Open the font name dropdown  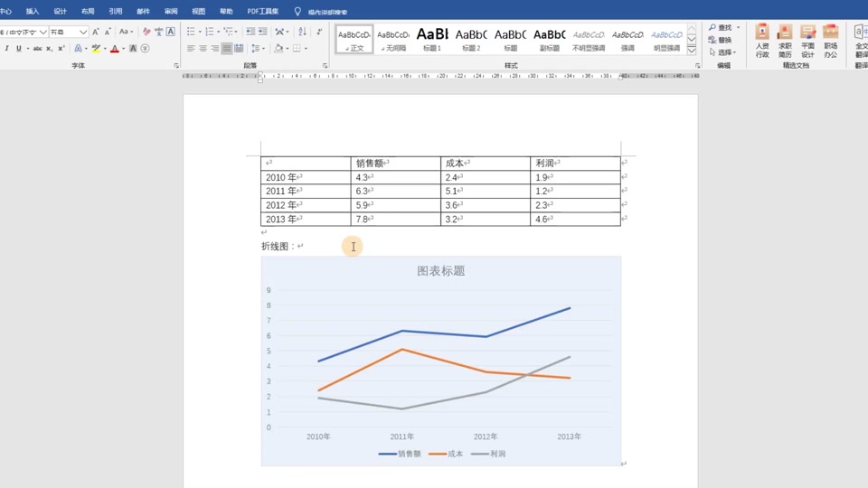(x=42, y=33)
